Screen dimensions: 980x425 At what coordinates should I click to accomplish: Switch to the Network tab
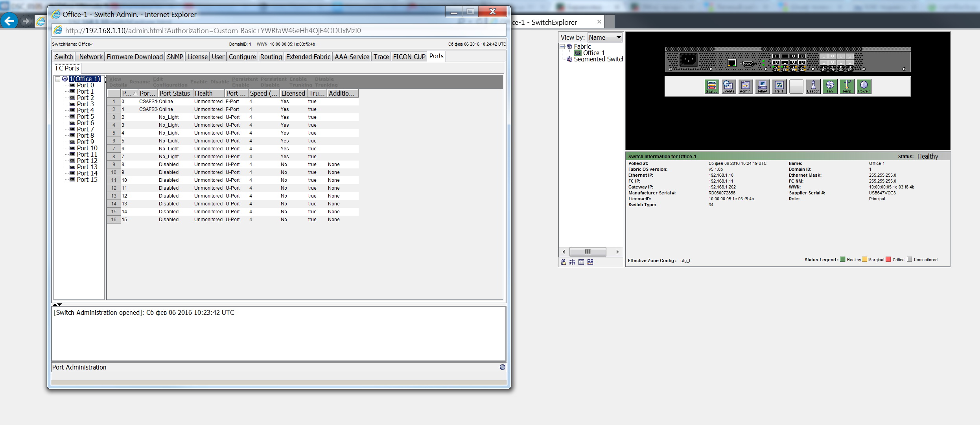[91, 57]
